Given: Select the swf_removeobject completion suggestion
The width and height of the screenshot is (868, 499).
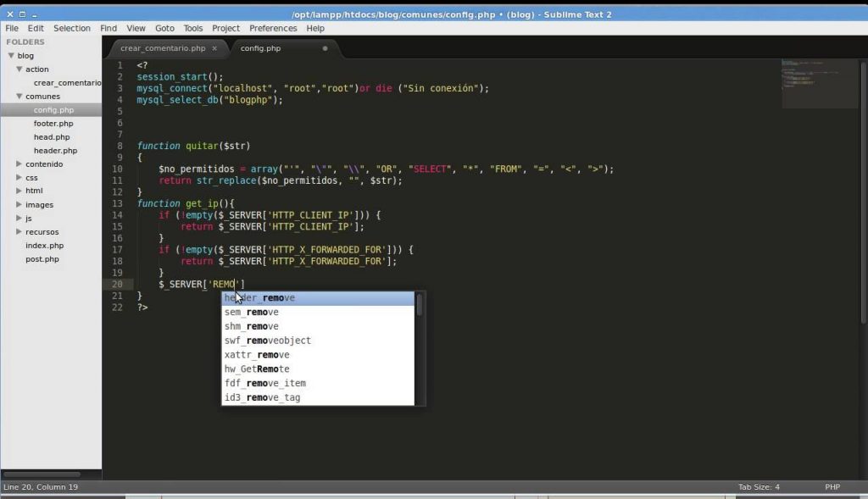Looking at the screenshot, I should click(268, 340).
